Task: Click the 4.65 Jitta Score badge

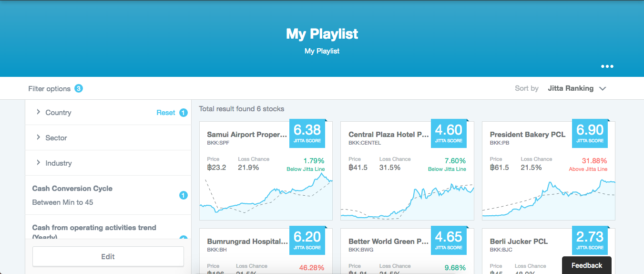Action: pyautogui.click(x=449, y=240)
